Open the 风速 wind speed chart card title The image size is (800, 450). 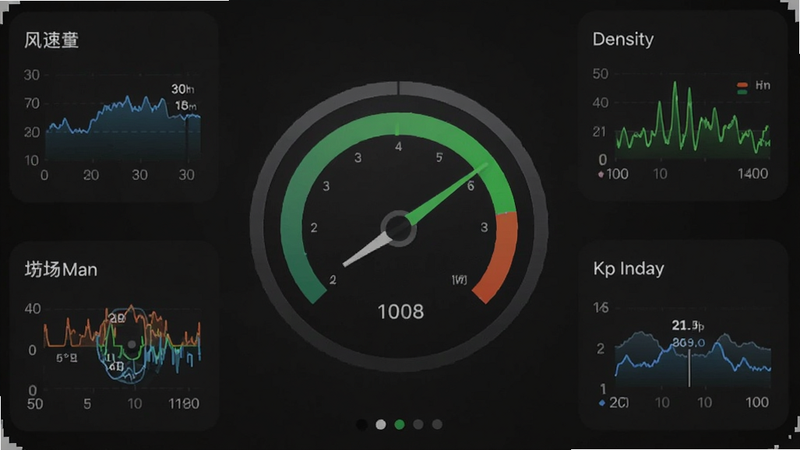[x=51, y=40]
